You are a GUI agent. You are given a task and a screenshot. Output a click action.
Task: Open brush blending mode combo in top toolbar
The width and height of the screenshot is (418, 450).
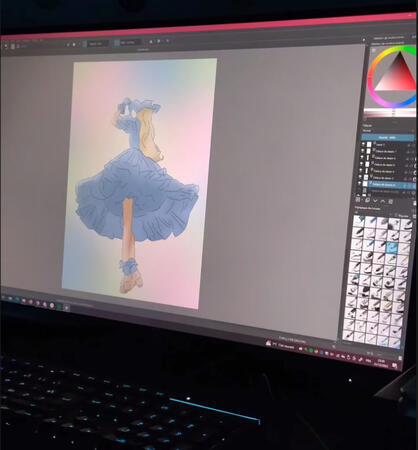pyautogui.click(x=98, y=43)
